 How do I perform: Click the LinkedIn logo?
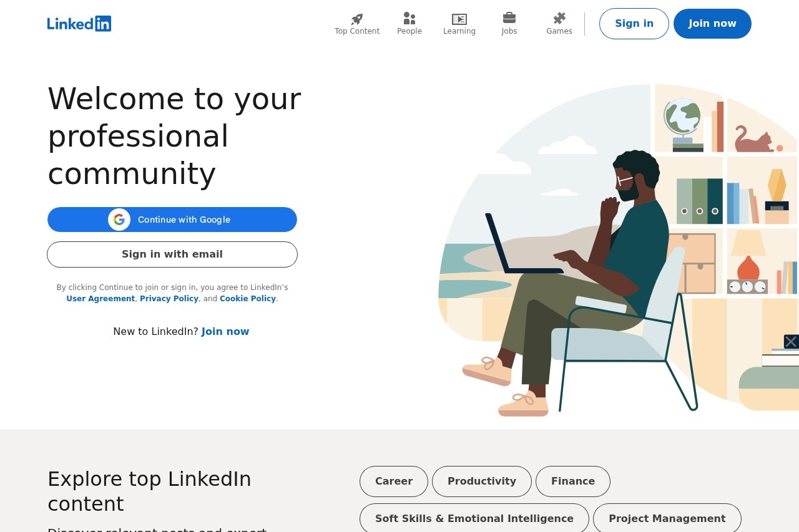click(x=79, y=24)
